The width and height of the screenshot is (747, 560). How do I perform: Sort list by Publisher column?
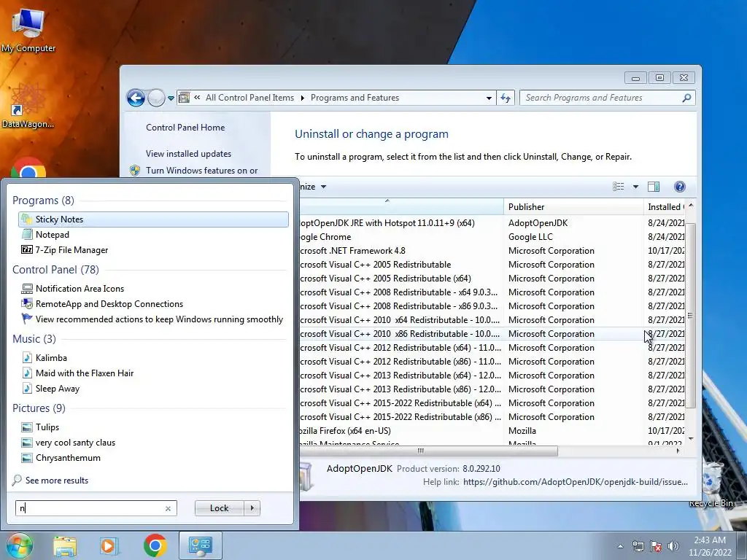pyautogui.click(x=573, y=206)
